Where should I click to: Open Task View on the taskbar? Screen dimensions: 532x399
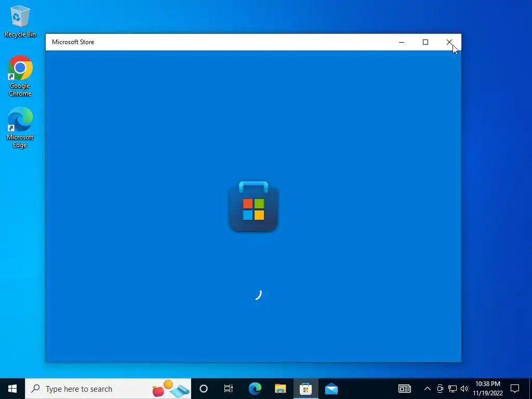pyautogui.click(x=229, y=389)
